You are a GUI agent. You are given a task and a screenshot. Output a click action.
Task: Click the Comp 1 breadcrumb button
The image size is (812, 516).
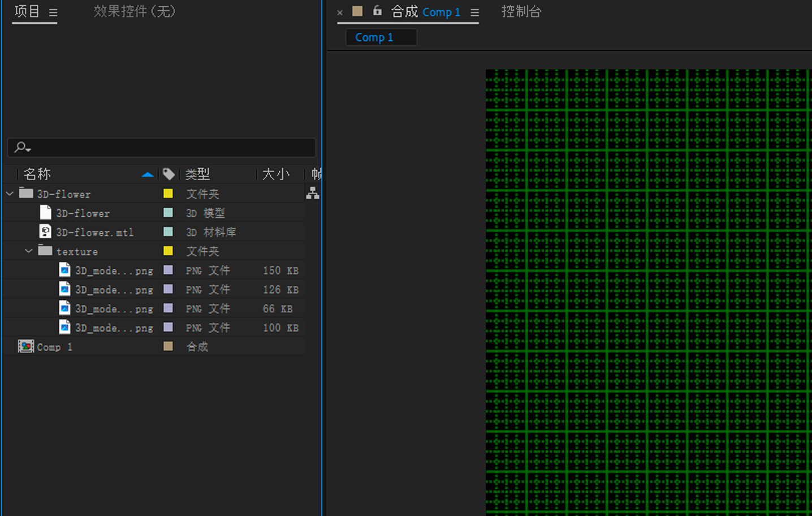pyautogui.click(x=381, y=37)
